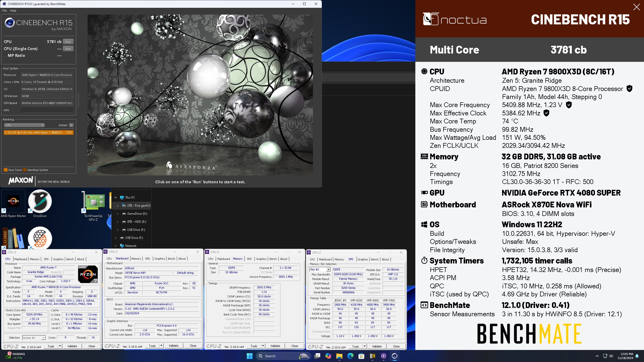Open the SPD tab in Memory CPU-Z window
The height and width of the screenshot is (362, 644).
[x=249, y=259]
